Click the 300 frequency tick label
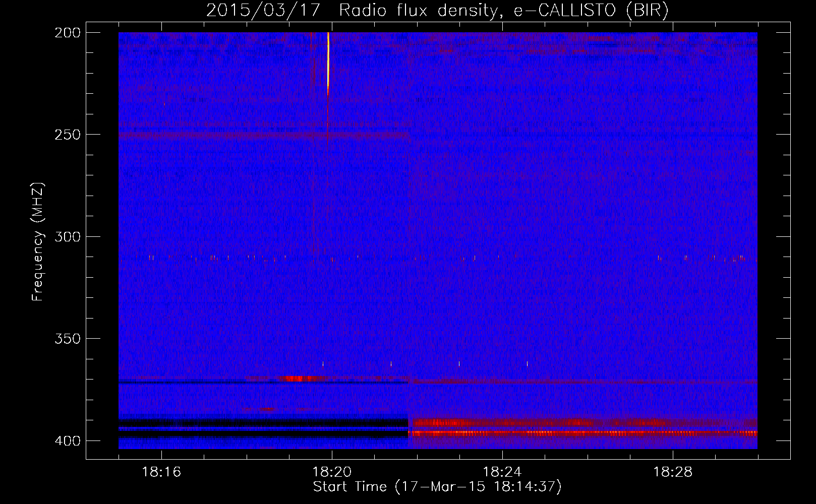Viewport: 816px width, 504px height. (68, 237)
